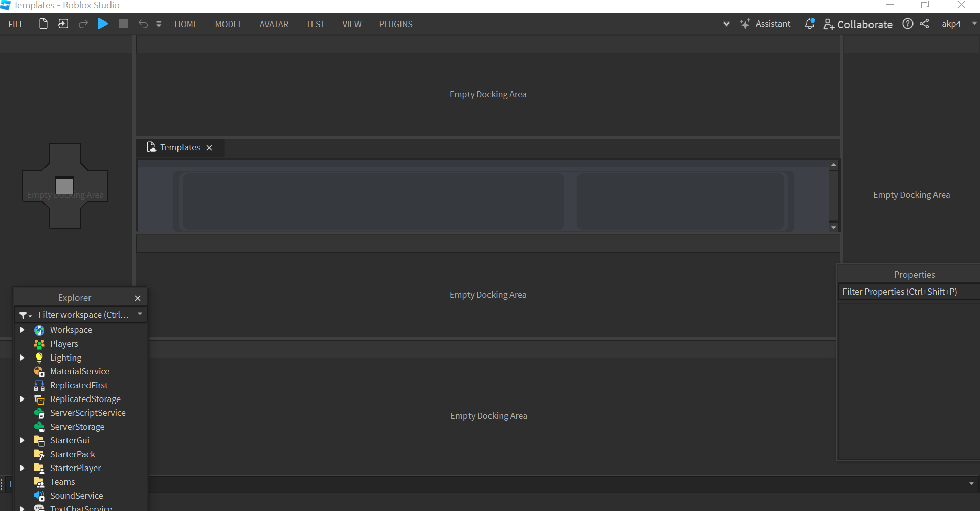Close the Templates document tab
This screenshot has width=980, height=511.
(209, 148)
